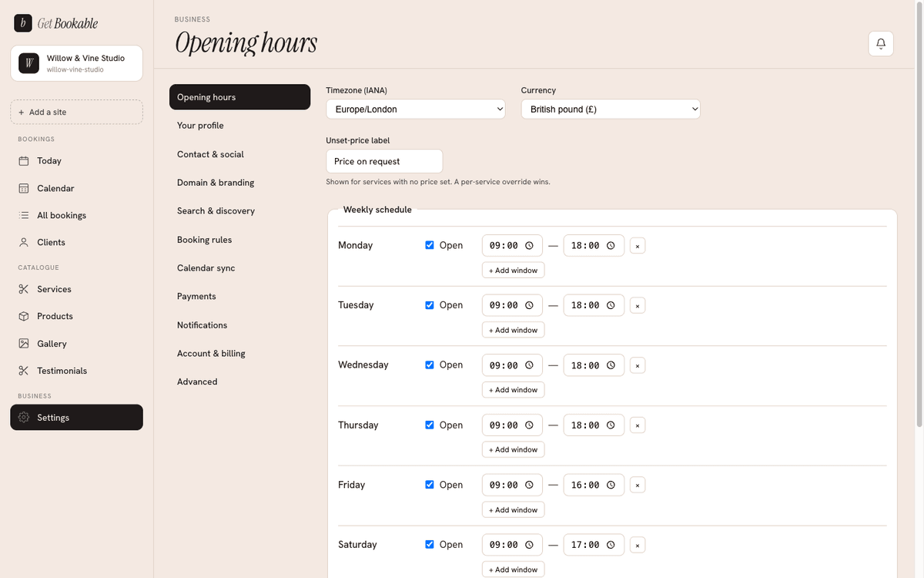Switch to Your profile settings tab
The height and width of the screenshot is (578, 924).
pos(239,126)
